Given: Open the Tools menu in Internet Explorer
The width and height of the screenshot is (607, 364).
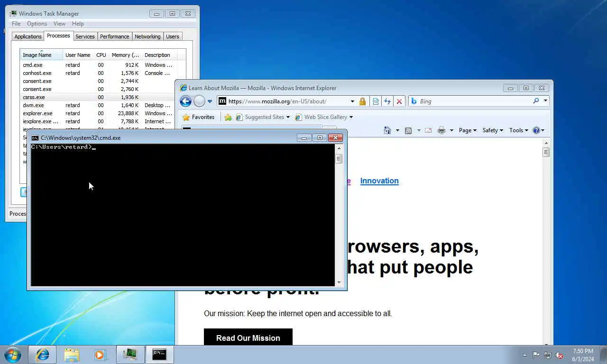Looking at the screenshot, I should coord(518,130).
